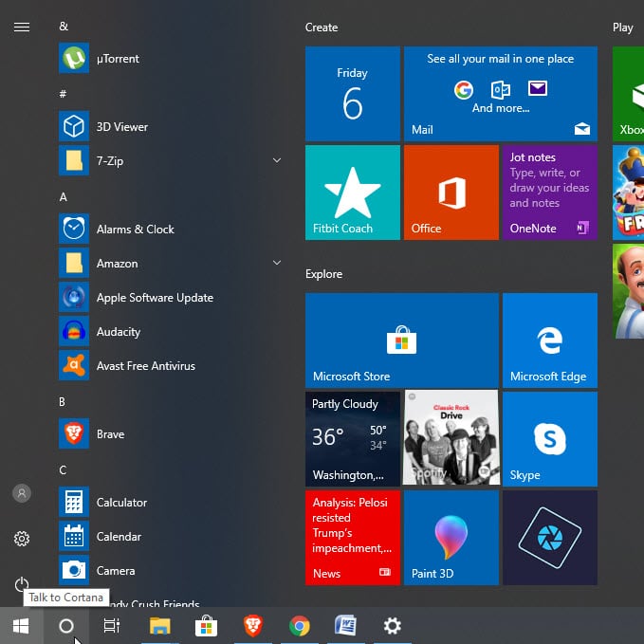Click the B letter header
This screenshot has height=644, width=644.
tap(62, 401)
